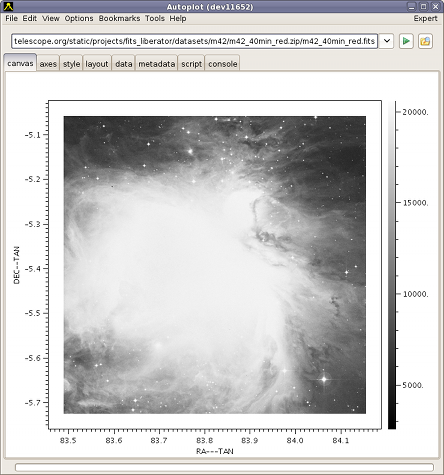Open the Edit menu

29,19
